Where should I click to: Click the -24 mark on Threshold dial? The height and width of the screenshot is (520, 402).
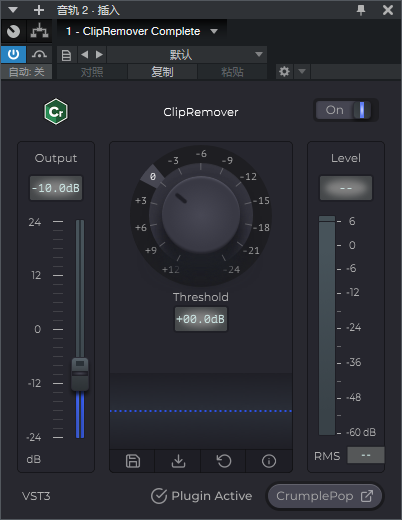(232, 269)
